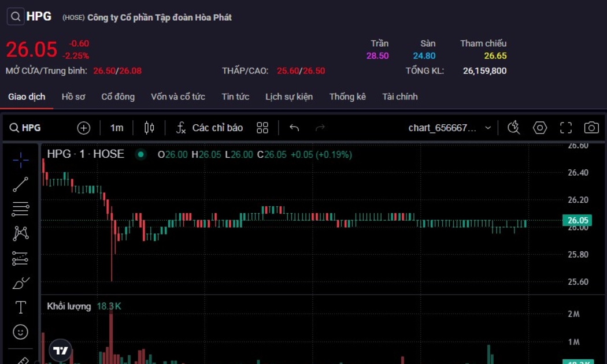
Task: Click the undo arrow button
Action: pos(294,128)
